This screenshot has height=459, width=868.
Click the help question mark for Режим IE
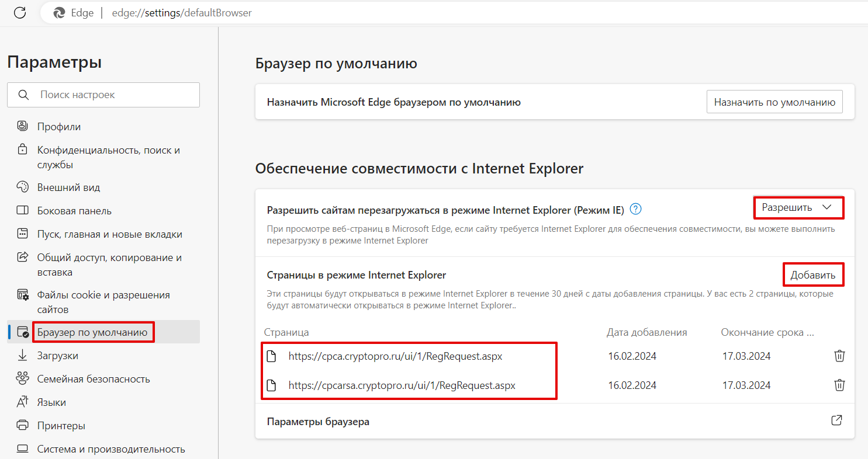tap(636, 209)
